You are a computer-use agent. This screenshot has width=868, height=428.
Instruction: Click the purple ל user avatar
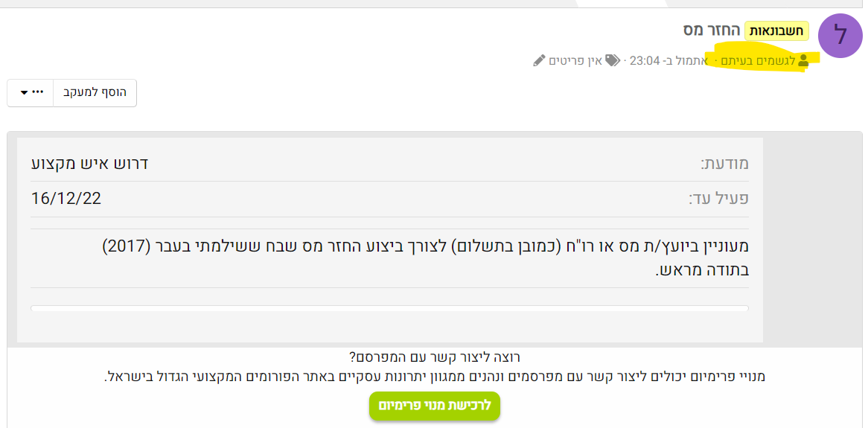[x=840, y=35]
